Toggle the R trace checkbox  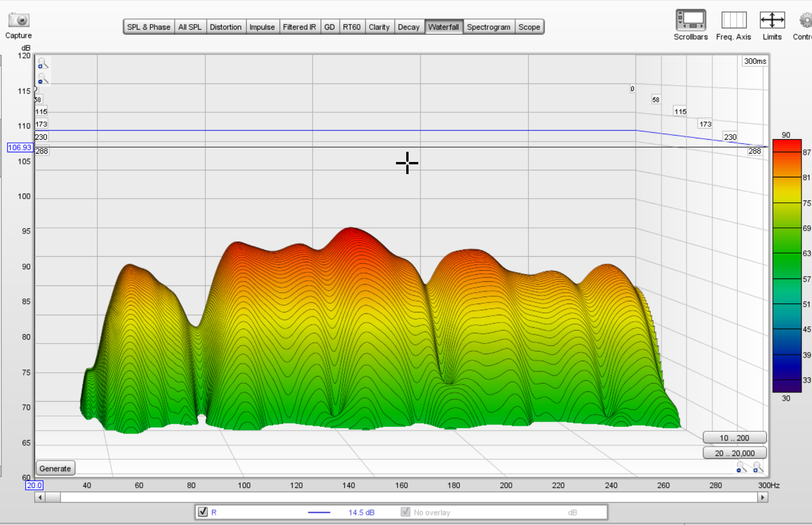(x=203, y=512)
